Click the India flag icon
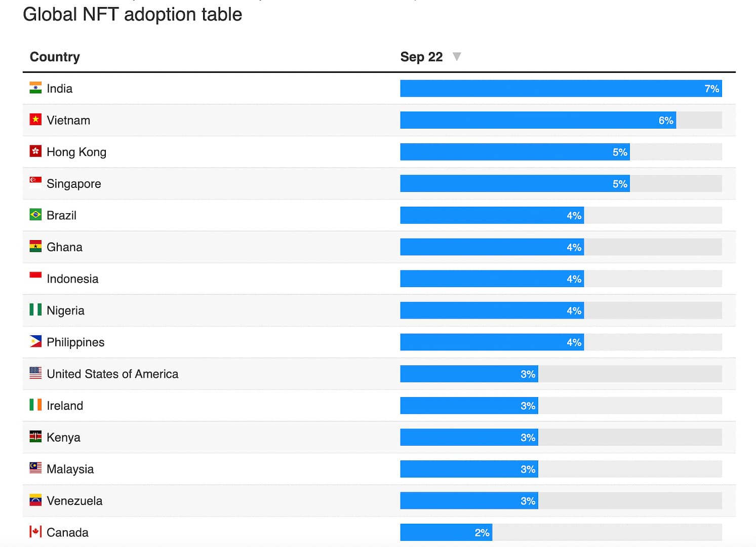The image size is (756, 547). [35, 88]
